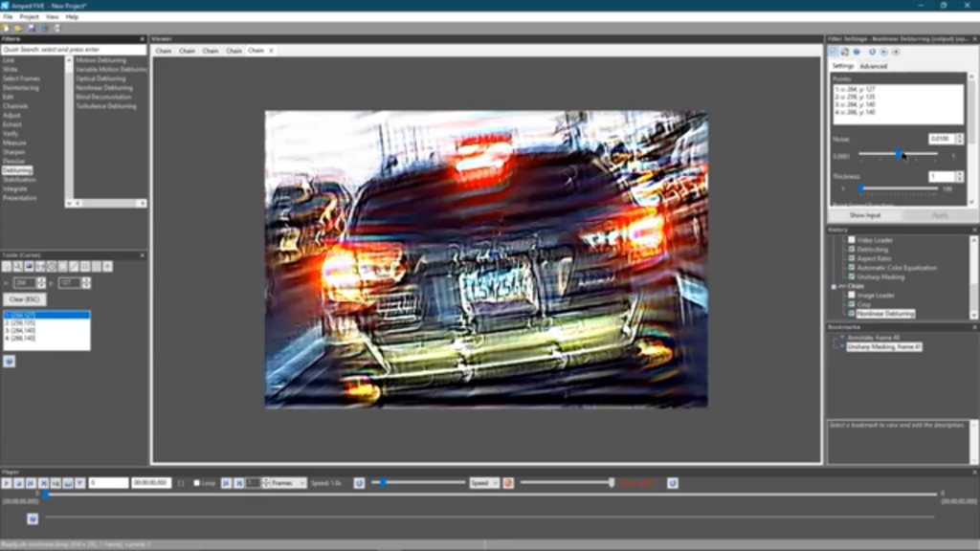The image size is (980, 551).
Task: Click the Quick Search filter input field
Action: [74, 50]
